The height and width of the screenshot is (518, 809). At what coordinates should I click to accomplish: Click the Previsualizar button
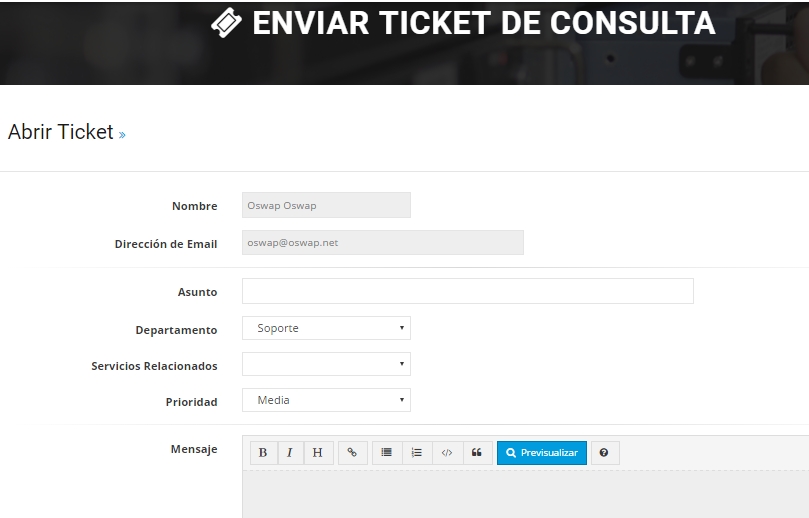(x=541, y=453)
